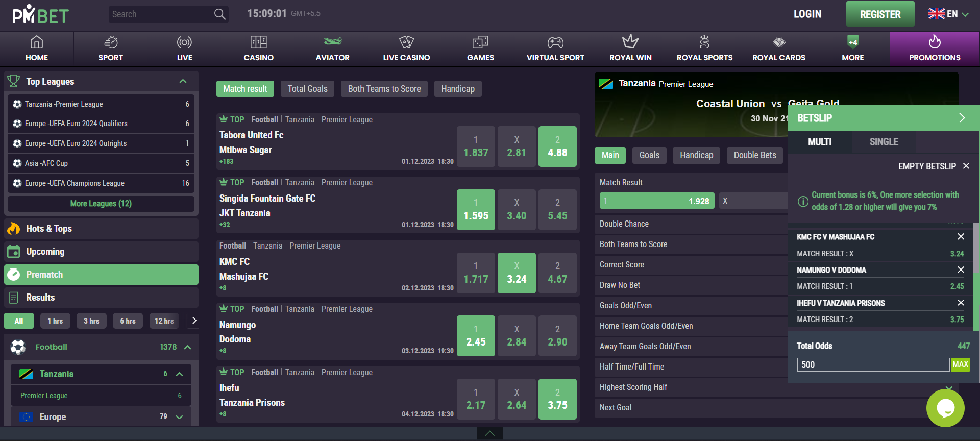The height and width of the screenshot is (441, 980).
Task: Click the scroll-to-top arrow at bottom
Action: tap(490, 433)
